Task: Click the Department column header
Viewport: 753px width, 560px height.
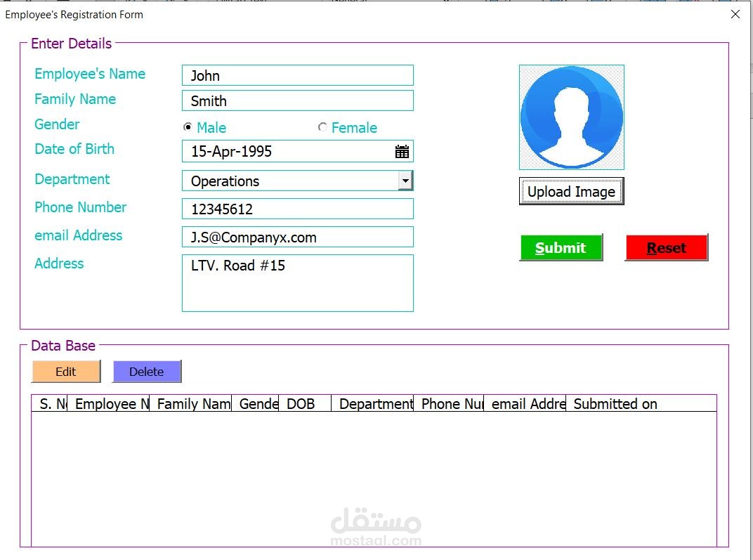Action: tap(373, 404)
